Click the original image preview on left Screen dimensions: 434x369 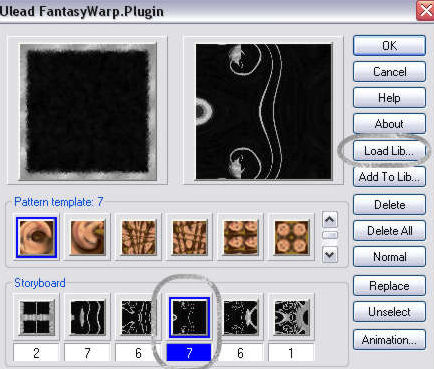point(88,112)
